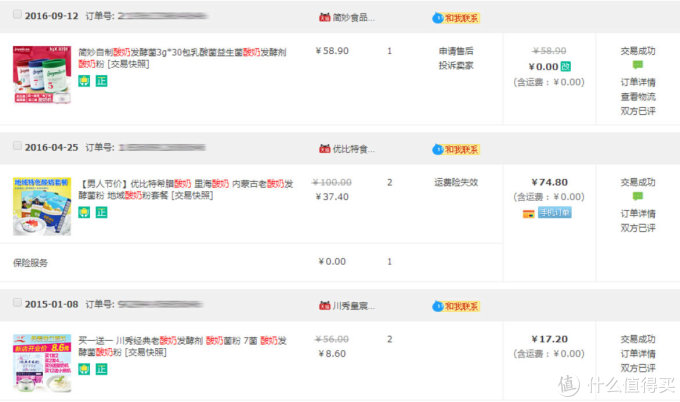Click discounted price ¥37.40
This screenshot has width=680, height=402.
[332, 196]
